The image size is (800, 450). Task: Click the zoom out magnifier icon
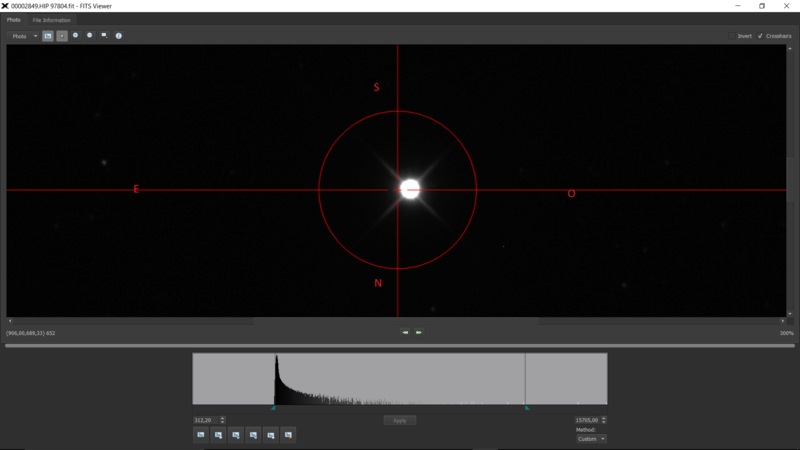(90, 36)
